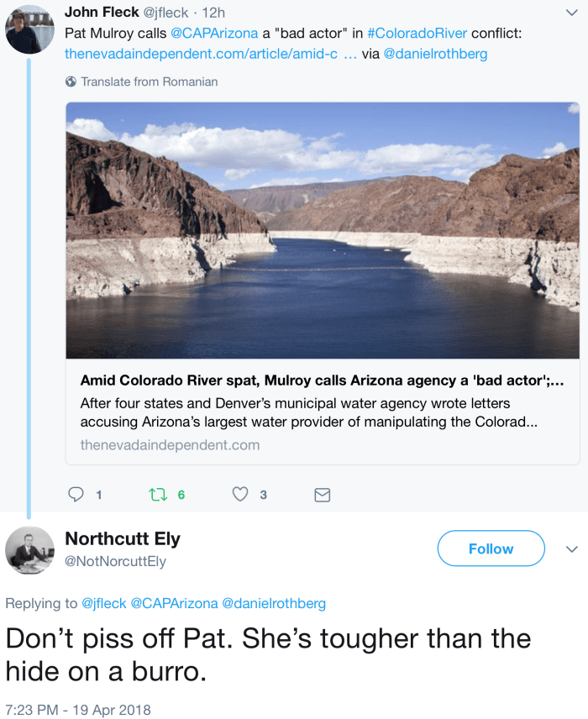
Task: Follow Northcutt Ely
Action: (491, 548)
